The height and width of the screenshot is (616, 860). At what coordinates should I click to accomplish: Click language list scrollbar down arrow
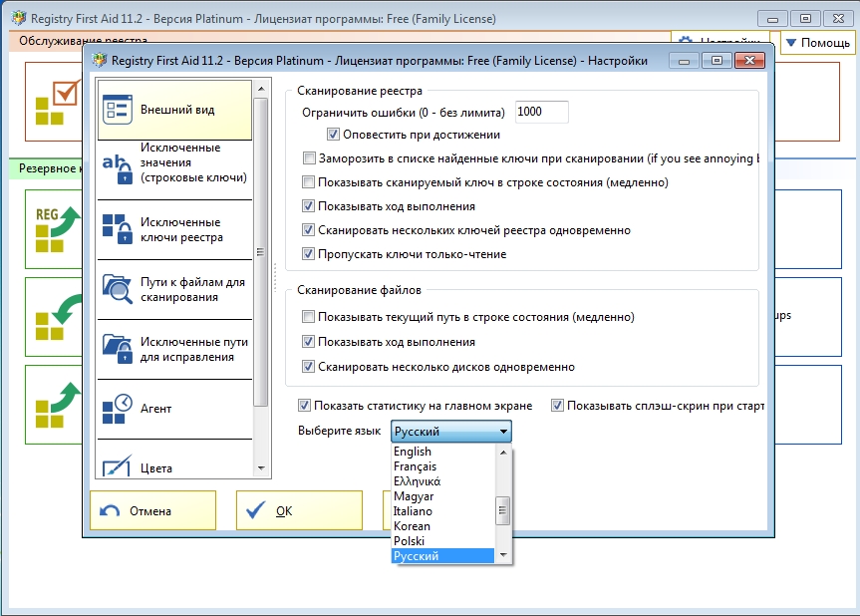503,555
